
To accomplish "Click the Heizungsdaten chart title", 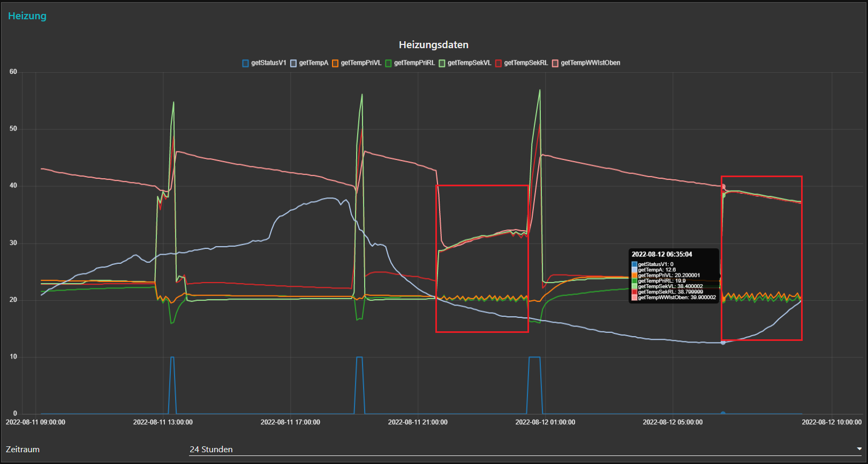I will point(434,45).
